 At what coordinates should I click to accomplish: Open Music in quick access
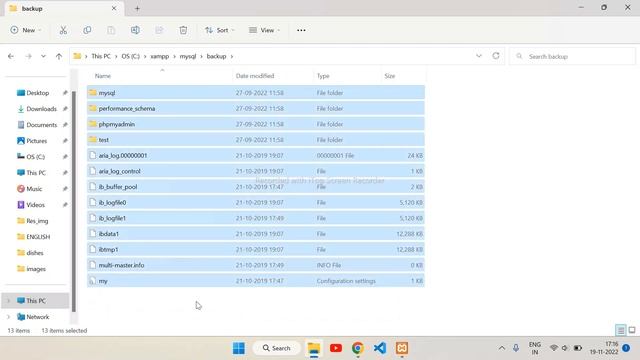tap(34, 189)
